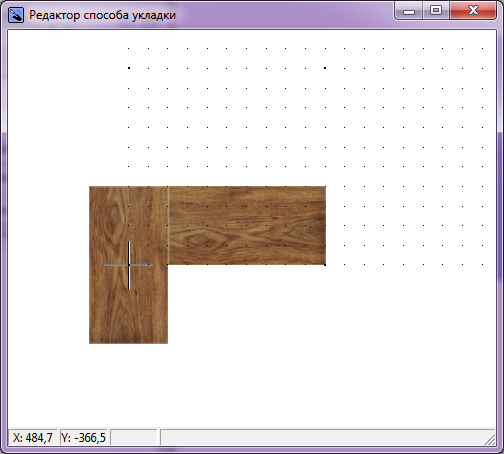
Task: Click the seam between the two wood planks
Action: [x=168, y=225]
